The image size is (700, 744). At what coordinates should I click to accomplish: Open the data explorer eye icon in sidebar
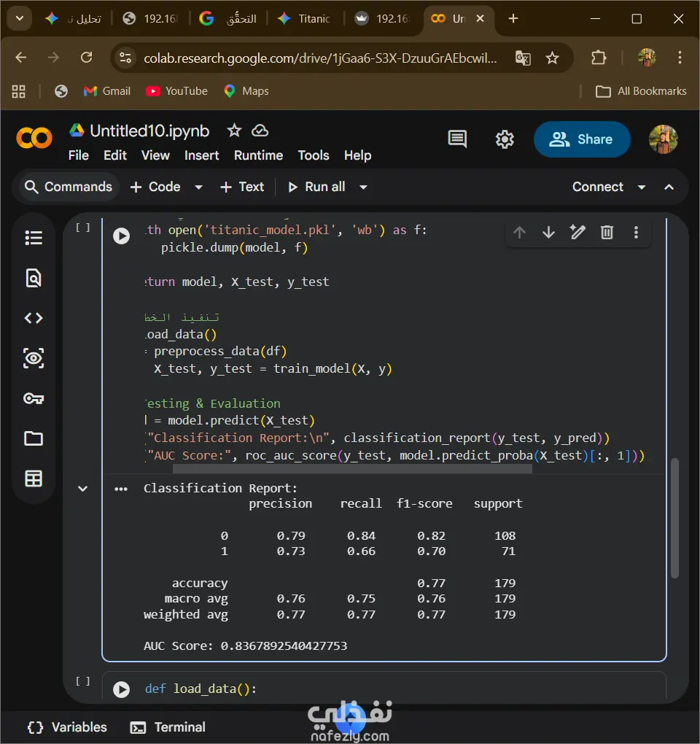point(34,358)
